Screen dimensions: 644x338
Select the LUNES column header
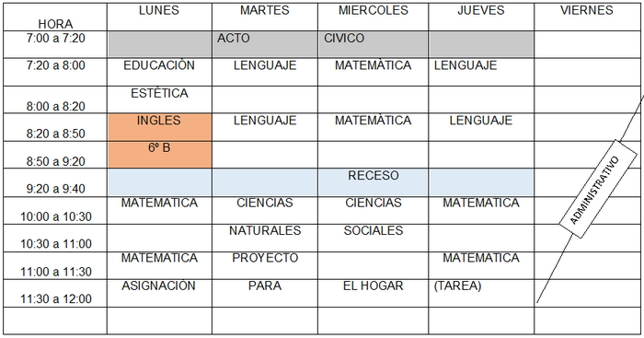(x=160, y=17)
